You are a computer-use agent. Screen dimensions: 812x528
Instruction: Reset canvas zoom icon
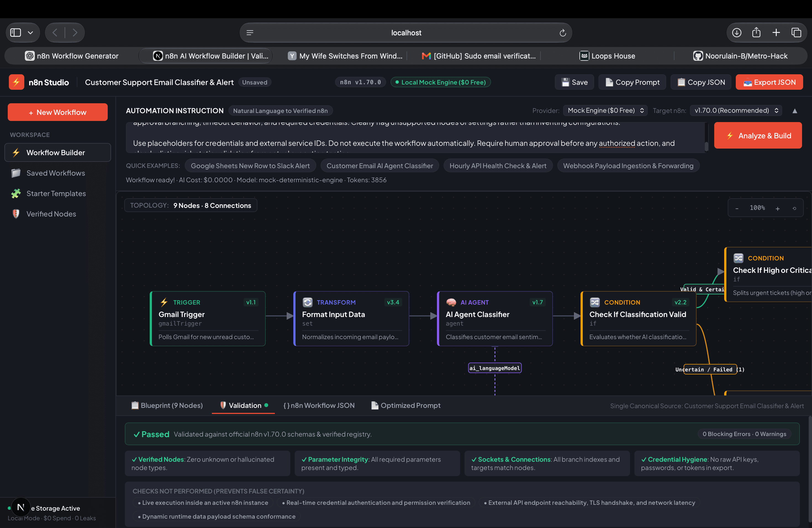(x=794, y=208)
